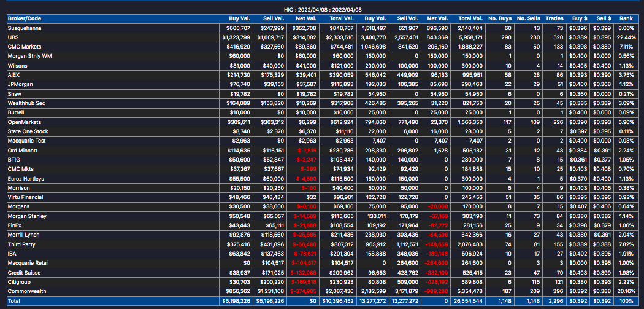Click the Total Vol. column header
Screen dimensions: 644x309
click(x=470, y=18)
